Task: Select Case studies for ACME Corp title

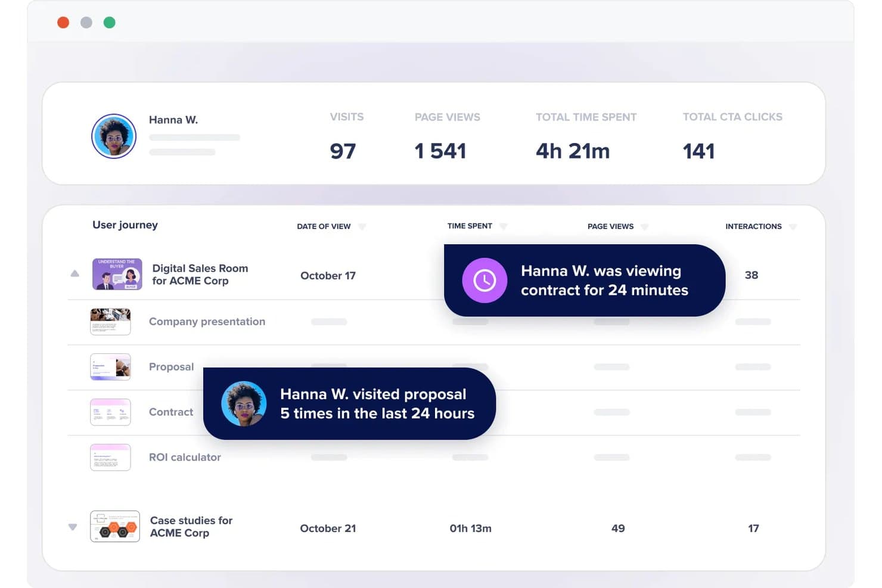Action: point(191,527)
